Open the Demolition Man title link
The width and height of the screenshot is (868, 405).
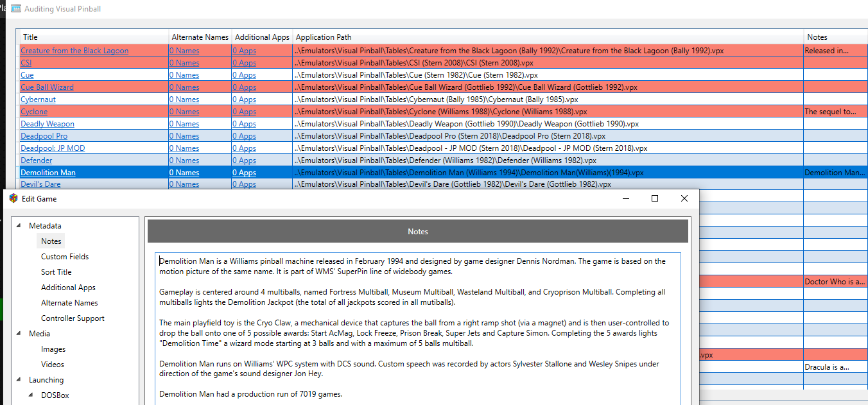click(48, 173)
